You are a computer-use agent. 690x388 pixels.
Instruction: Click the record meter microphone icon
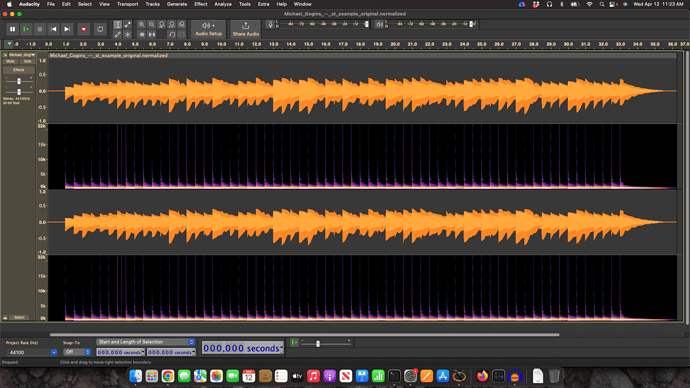[x=270, y=25]
